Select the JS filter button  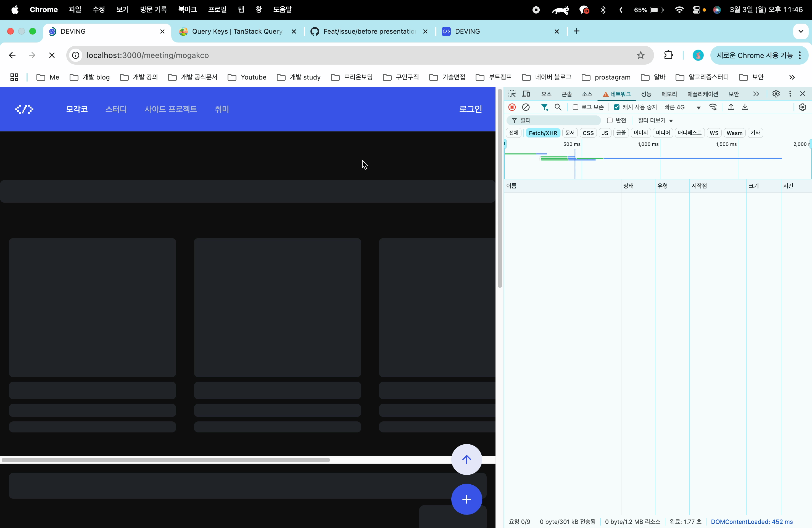tap(605, 133)
